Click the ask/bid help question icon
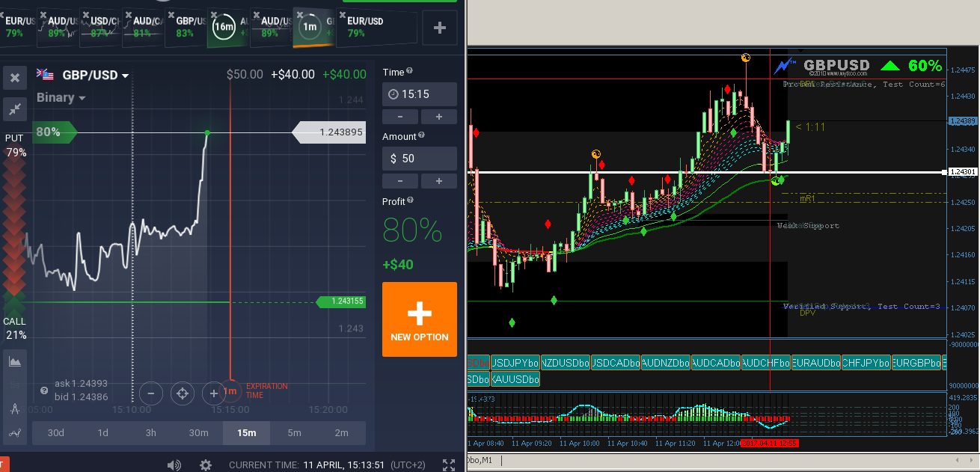This screenshot has height=472, width=980. [x=44, y=390]
